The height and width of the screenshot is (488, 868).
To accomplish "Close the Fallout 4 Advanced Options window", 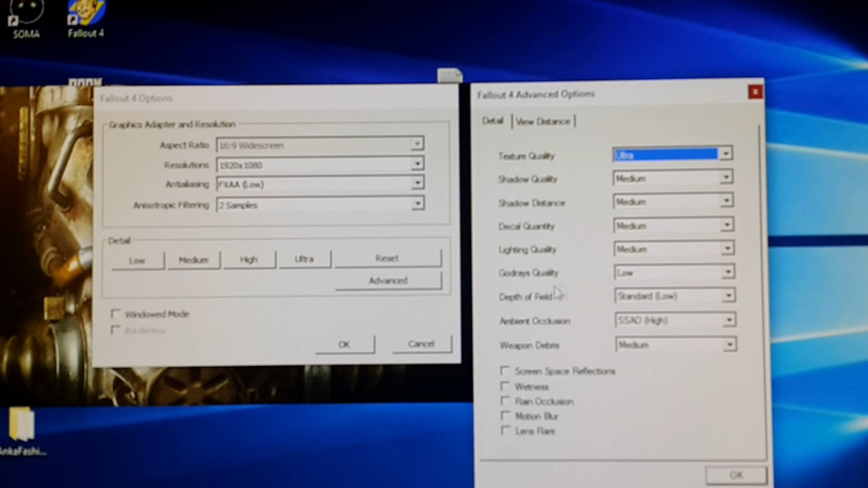I will (754, 91).
